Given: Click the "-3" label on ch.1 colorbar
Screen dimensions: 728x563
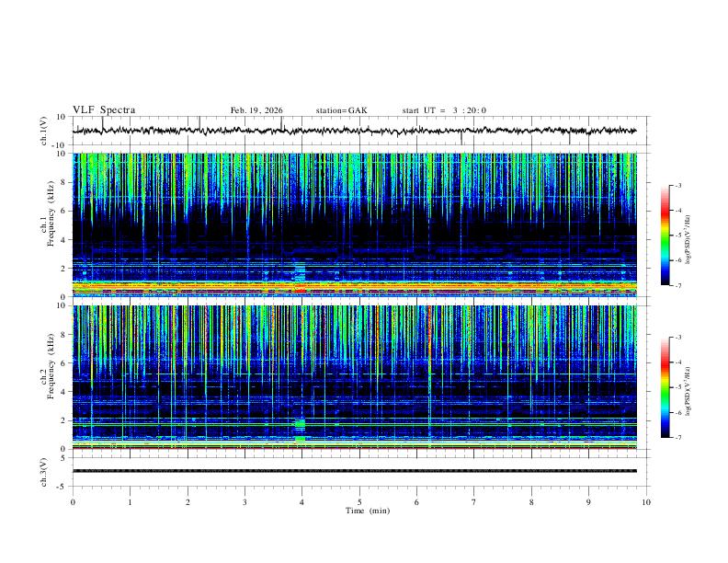Looking at the screenshot, I should pyautogui.click(x=677, y=185).
